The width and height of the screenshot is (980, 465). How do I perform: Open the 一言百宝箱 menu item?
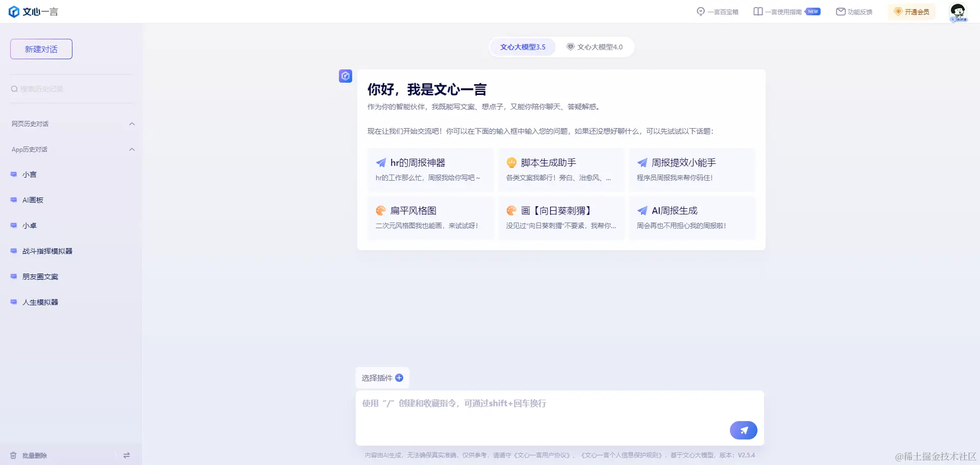point(718,12)
